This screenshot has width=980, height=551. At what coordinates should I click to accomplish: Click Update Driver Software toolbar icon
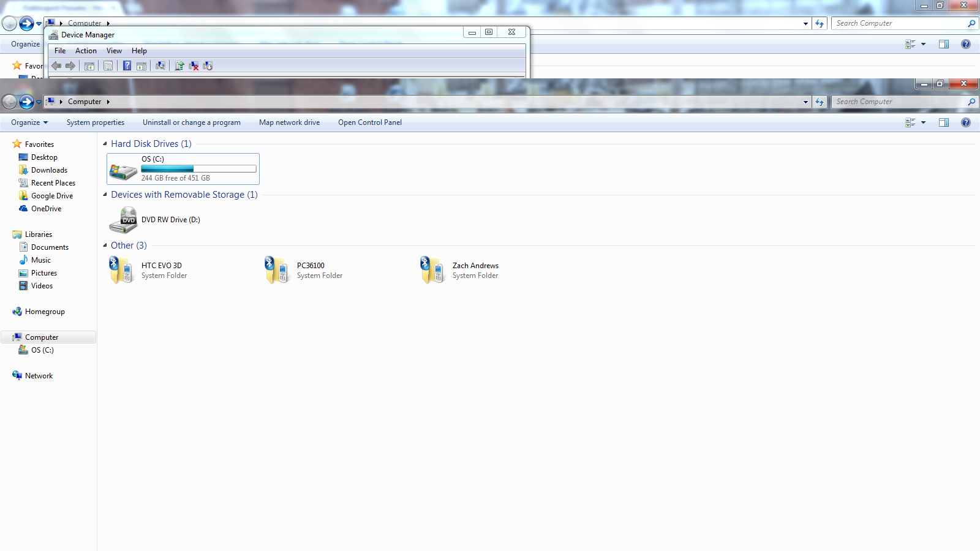tap(179, 66)
